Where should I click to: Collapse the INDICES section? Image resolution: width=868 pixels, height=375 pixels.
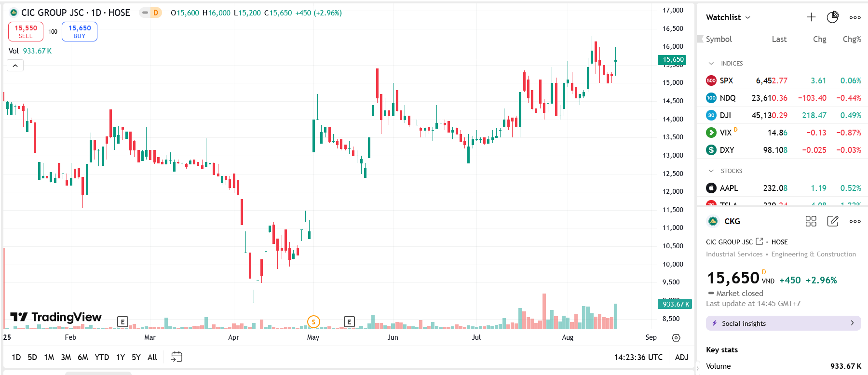(711, 63)
